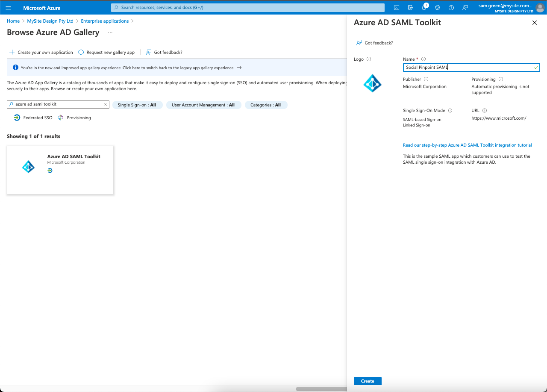Click the SAML-based Sign-on text
The image size is (547, 392).
coord(422,120)
